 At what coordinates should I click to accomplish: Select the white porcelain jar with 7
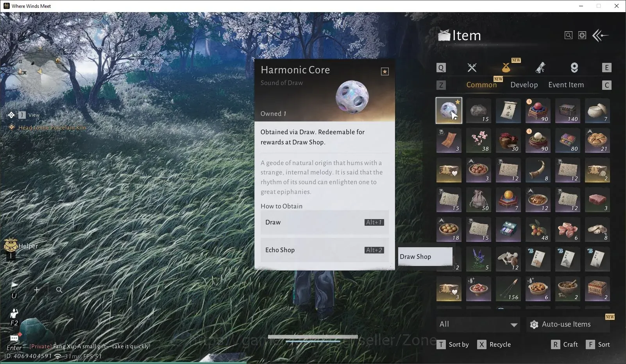click(x=597, y=111)
